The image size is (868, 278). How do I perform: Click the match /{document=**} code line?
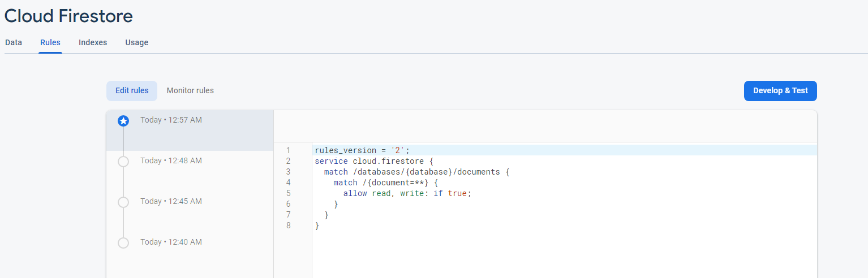pyautogui.click(x=386, y=183)
